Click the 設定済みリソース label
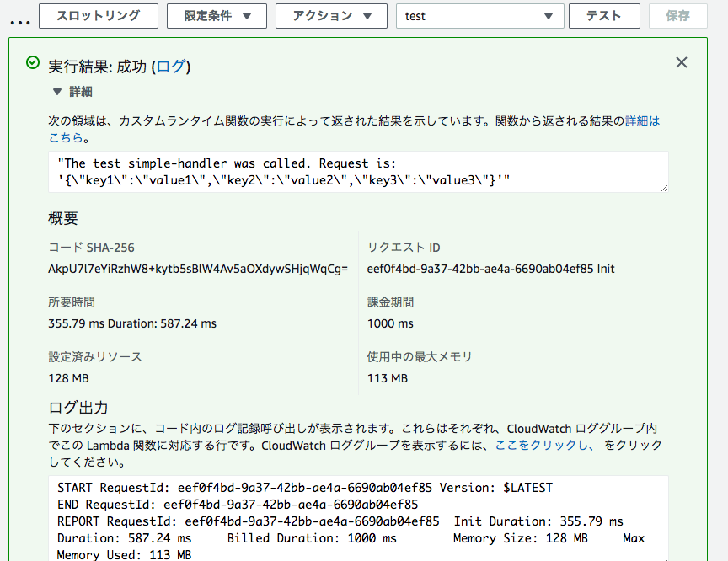The width and height of the screenshot is (728, 561). point(95,357)
